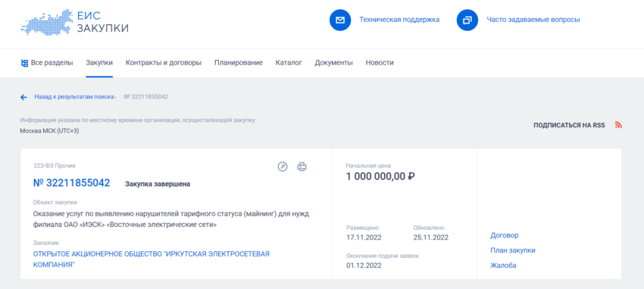Open the Все разделы menu icon
The height and width of the screenshot is (289, 644).
point(24,63)
